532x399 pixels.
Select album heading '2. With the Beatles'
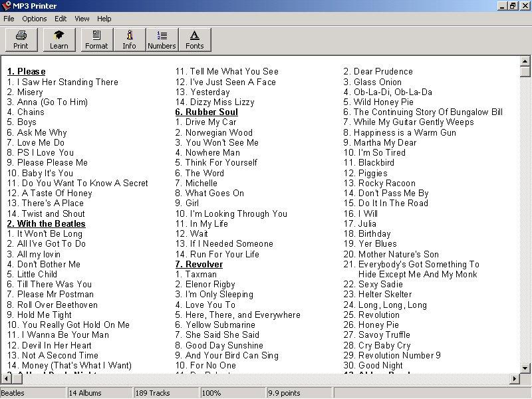46,224
